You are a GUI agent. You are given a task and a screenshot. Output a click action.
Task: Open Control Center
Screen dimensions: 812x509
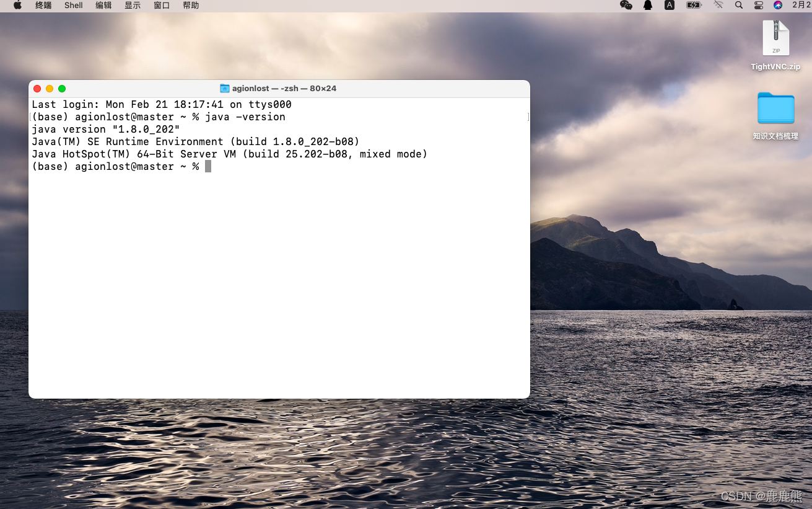[x=759, y=5]
